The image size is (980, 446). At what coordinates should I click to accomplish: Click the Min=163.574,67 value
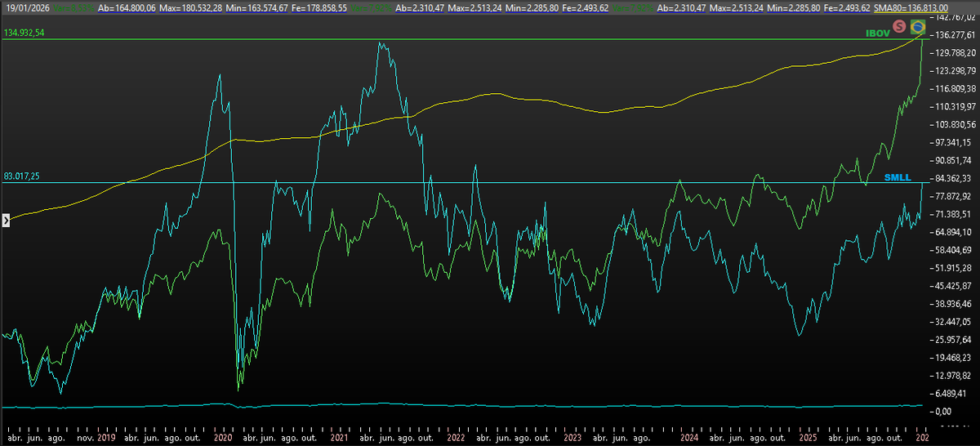(x=256, y=7)
